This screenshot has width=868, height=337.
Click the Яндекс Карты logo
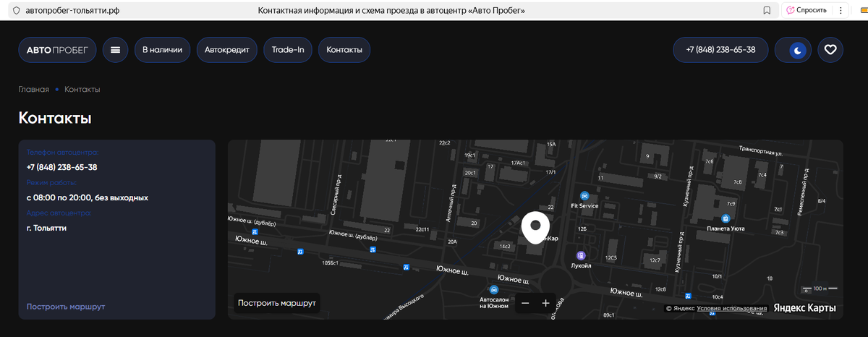pos(804,308)
